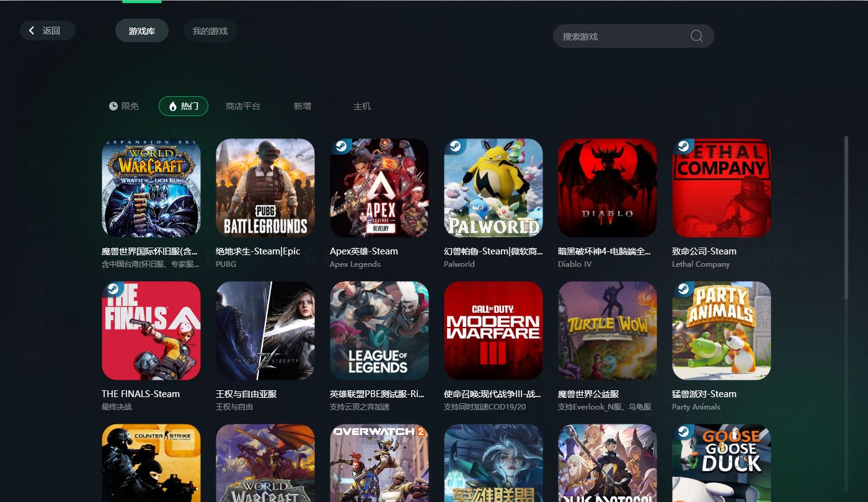Viewport: 868px width, 502px height.
Task: Click the 致命公司-Steam title
Action: click(x=704, y=251)
